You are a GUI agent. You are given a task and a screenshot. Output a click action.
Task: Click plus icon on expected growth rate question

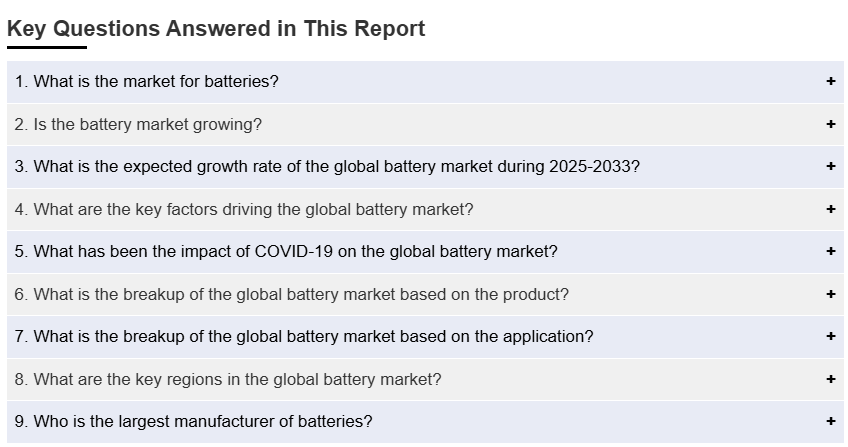pos(831,167)
